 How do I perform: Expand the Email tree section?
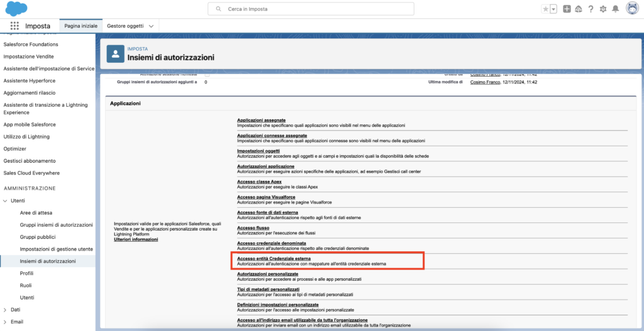6,322
